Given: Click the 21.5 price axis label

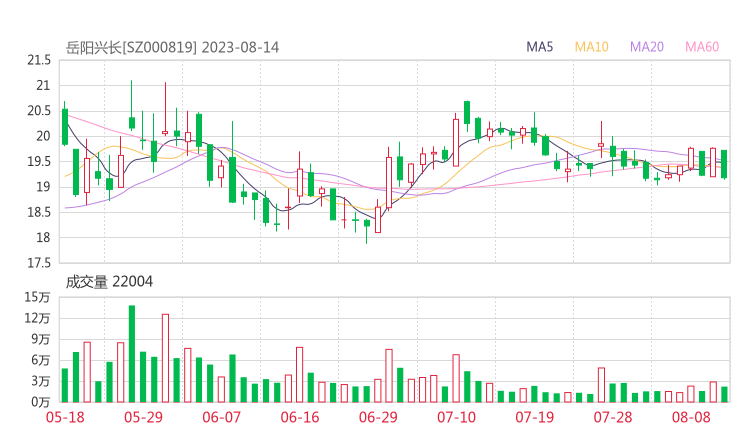Looking at the screenshot, I should (x=39, y=60).
